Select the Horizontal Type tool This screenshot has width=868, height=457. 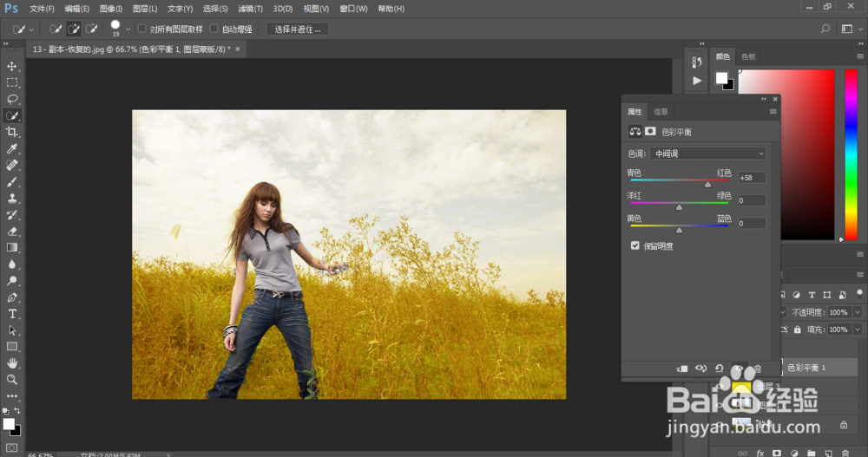[x=11, y=314]
